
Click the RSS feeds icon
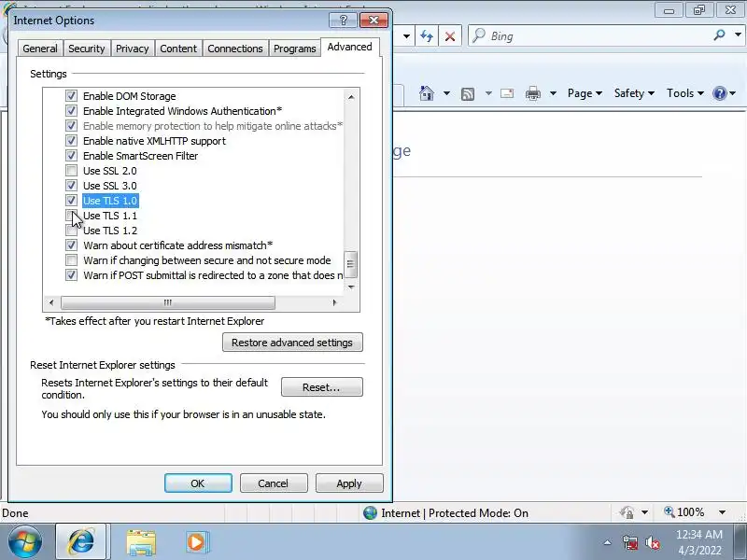pyautogui.click(x=468, y=94)
